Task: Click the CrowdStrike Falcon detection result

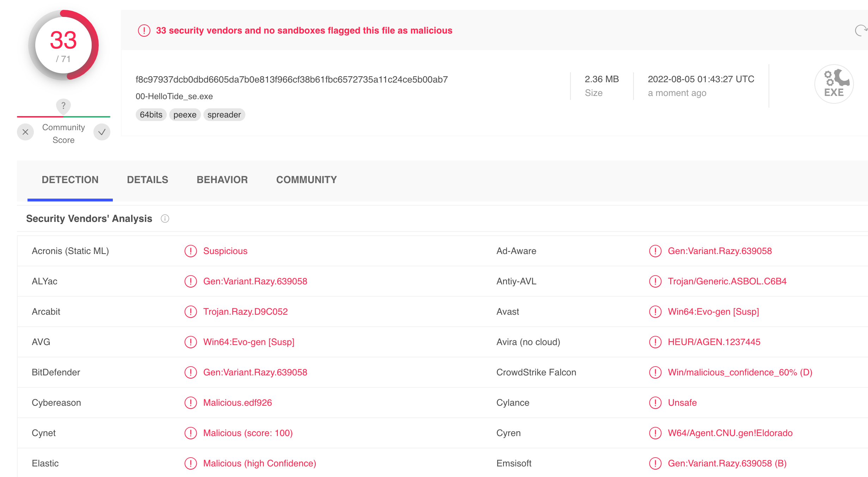Action: (740, 373)
